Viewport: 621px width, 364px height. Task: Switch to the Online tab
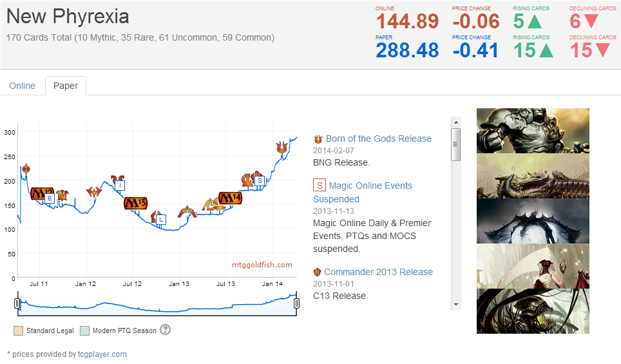click(23, 86)
